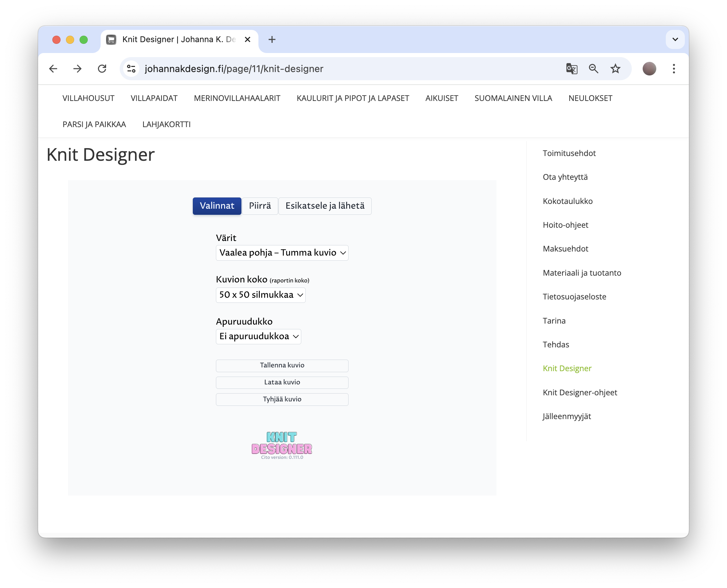The height and width of the screenshot is (588, 727).
Task: Open Chrome three-dot menu
Action: click(x=674, y=69)
